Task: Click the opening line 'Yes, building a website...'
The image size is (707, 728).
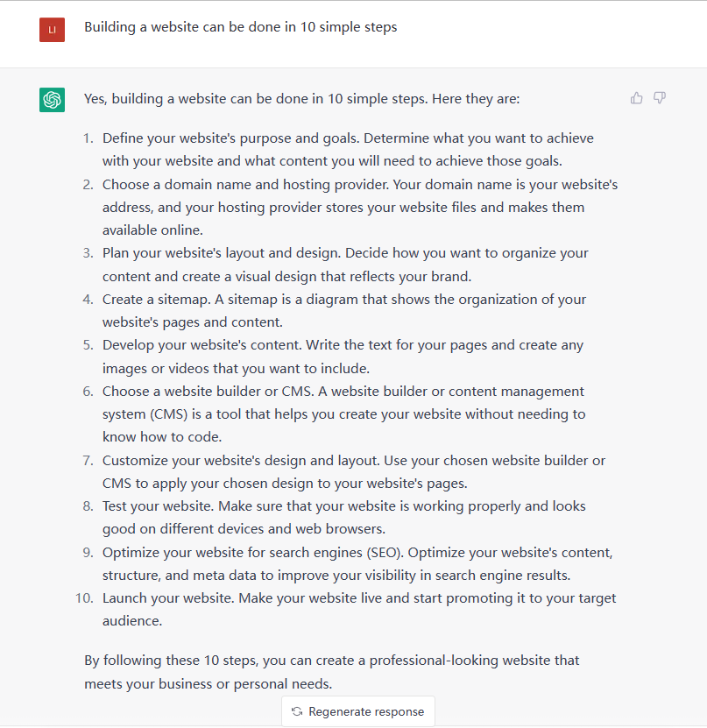Action: 301,99
